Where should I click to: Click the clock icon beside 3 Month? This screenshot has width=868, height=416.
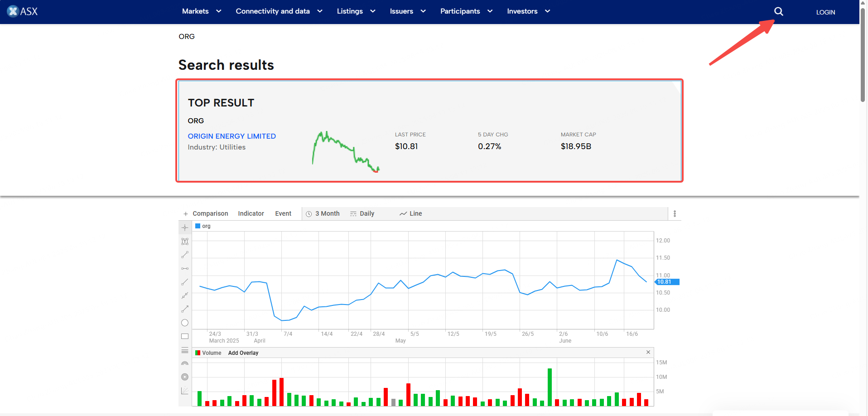[x=309, y=214]
